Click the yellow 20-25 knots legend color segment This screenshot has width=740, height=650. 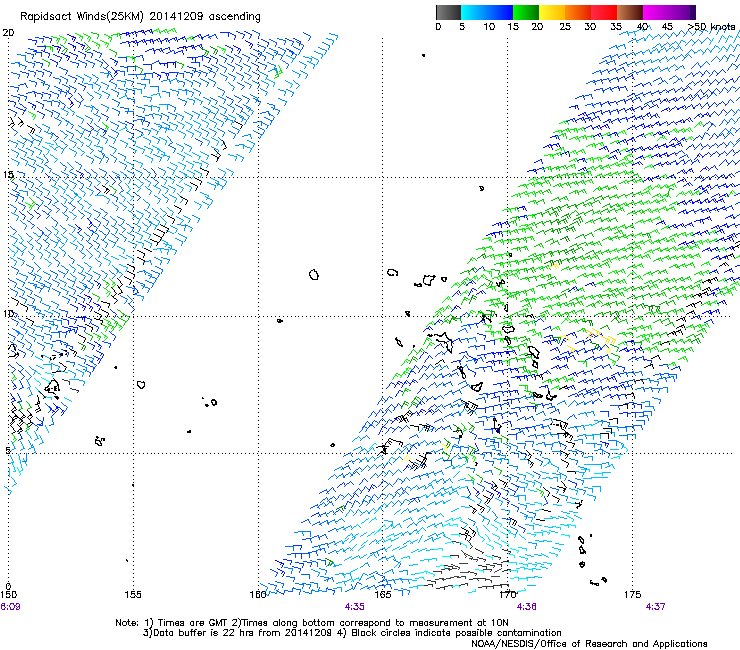pyautogui.click(x=552, y=12)
